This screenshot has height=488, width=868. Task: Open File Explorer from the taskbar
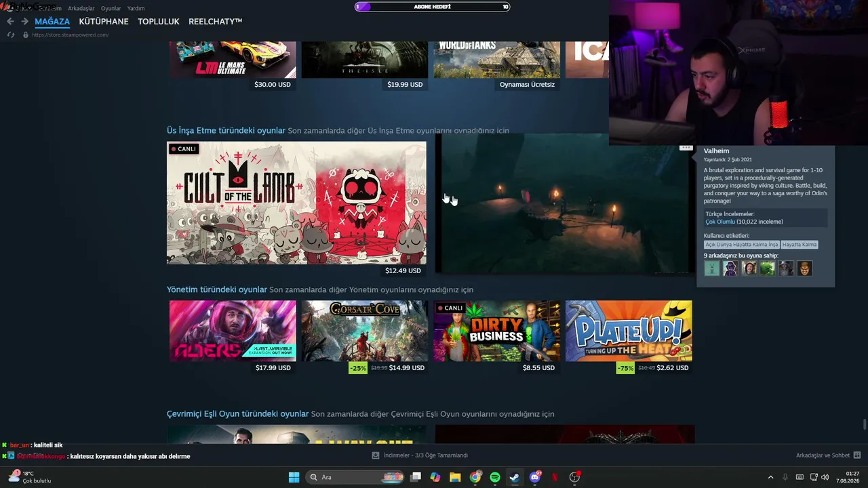pyautogui.click(x=455, y=477)
